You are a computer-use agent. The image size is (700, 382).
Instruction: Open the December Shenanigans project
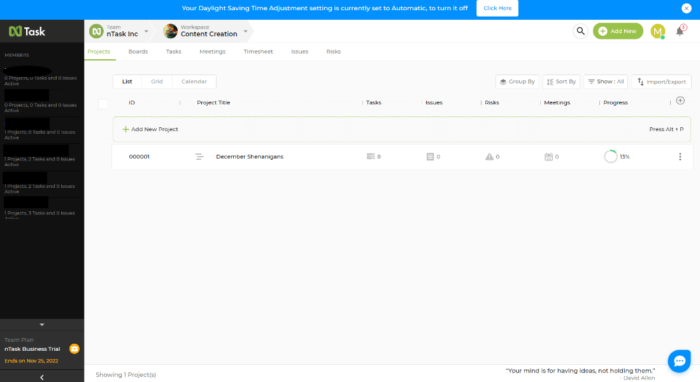250,157
